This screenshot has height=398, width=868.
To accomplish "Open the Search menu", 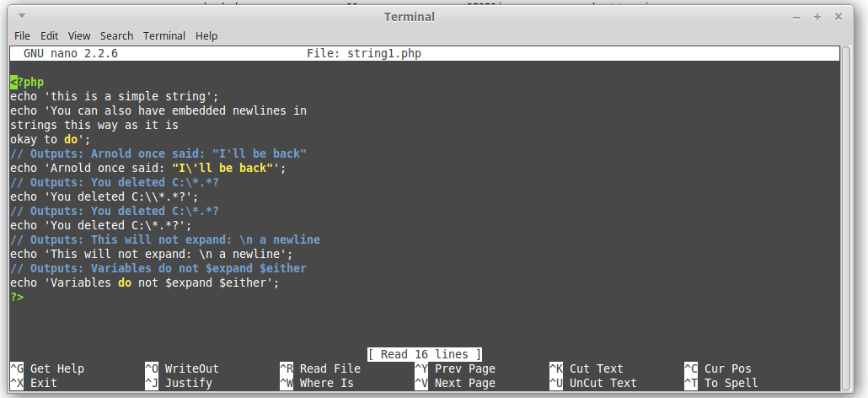I will [116, 35].
